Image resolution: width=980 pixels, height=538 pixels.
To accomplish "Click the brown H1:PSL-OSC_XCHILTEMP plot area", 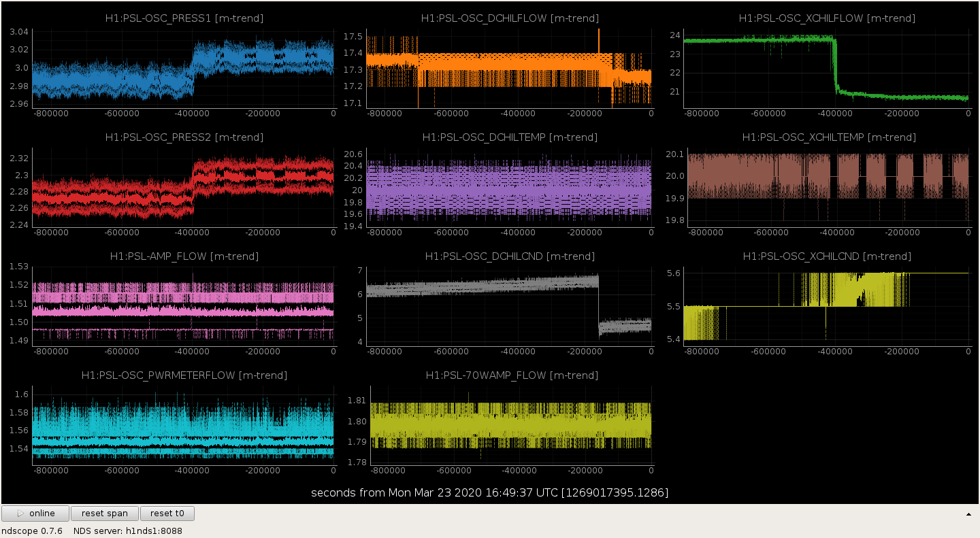I will [x=828, y=186].
